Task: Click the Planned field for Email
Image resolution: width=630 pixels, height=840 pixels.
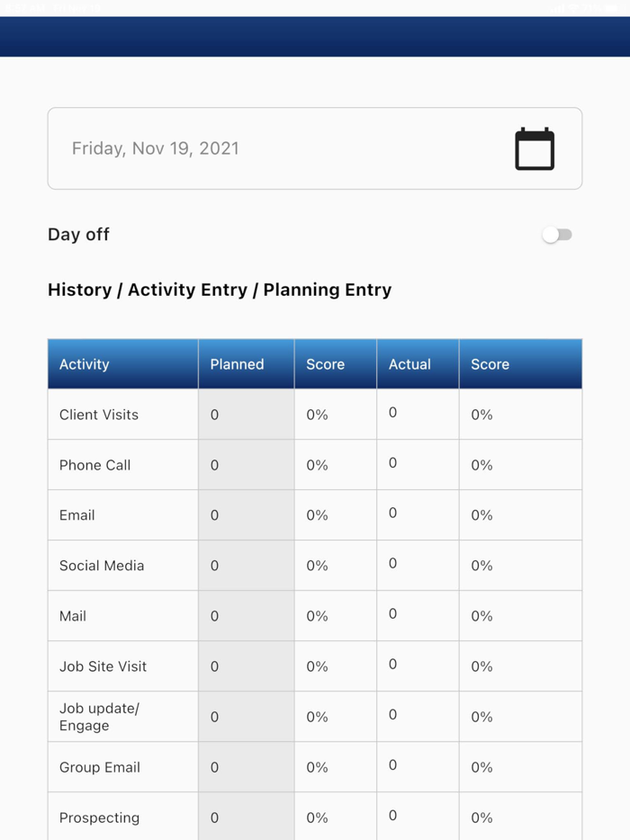Action: (x=245, y=515)
